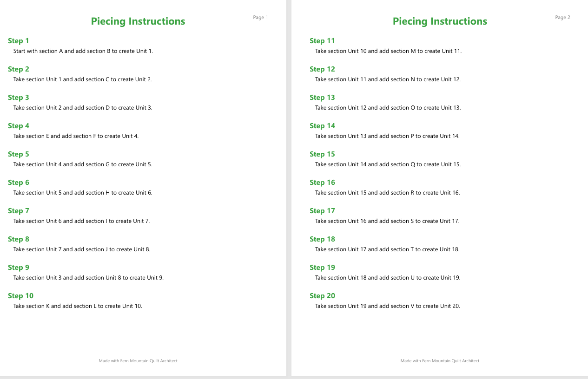
Task: Click the page 1 Fern Mountain Quilt Architect footer
Action: 138,361
